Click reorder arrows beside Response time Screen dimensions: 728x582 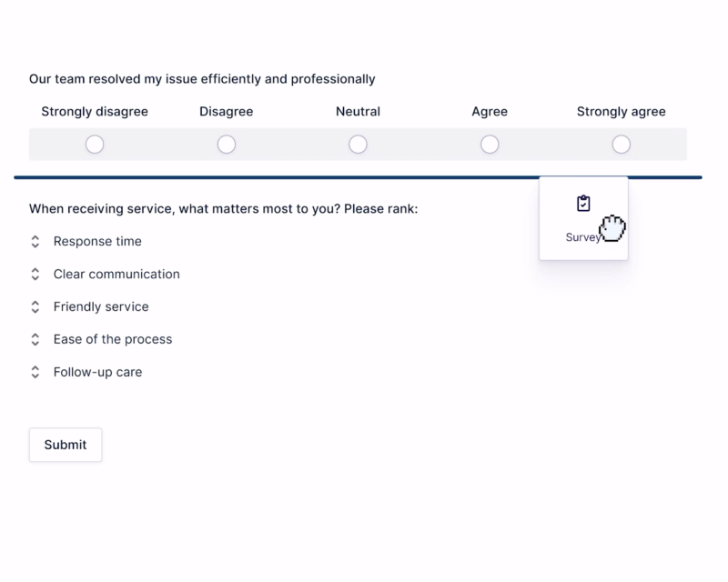35,242
